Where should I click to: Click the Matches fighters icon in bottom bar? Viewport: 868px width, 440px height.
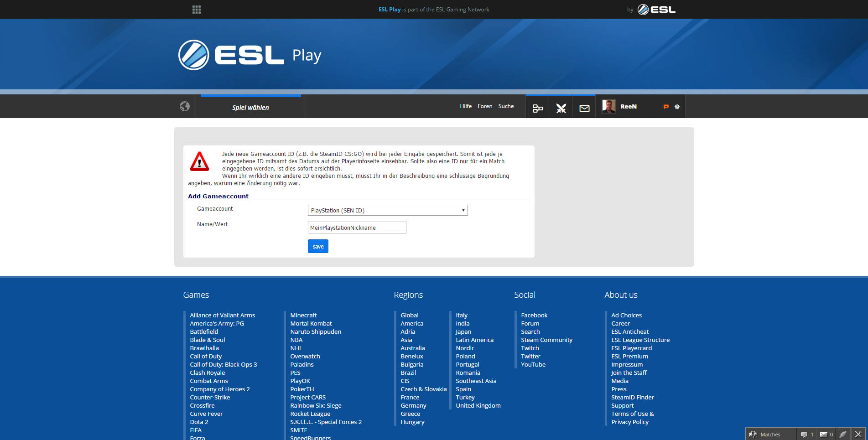click(x=753, y=434)
